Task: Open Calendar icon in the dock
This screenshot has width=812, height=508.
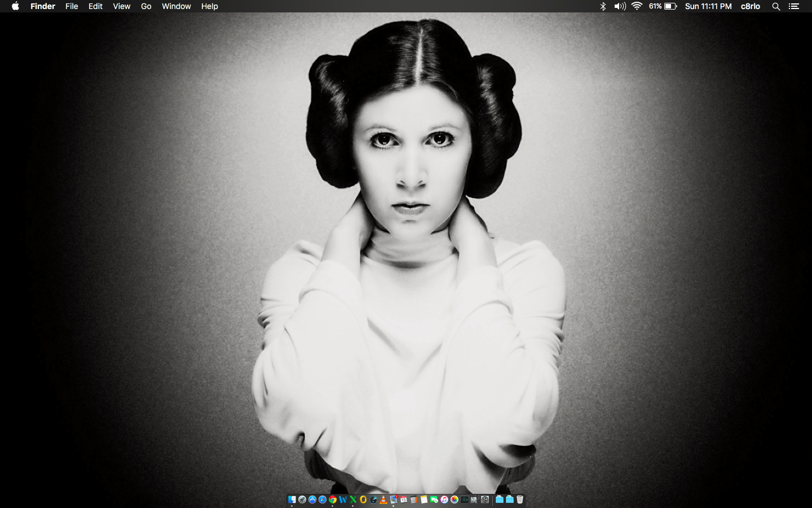Action: pyautogui.click(x=404, y=500)
